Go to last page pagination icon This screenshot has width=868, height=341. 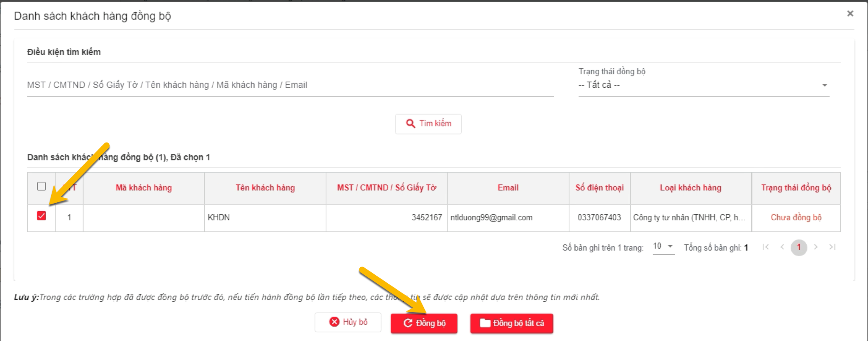[832, 247]
